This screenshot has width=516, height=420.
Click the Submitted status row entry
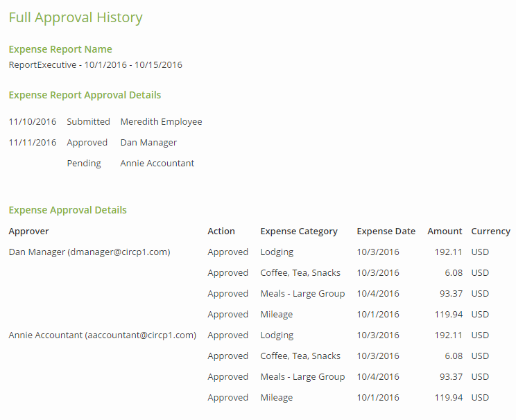tap(88, 122)
